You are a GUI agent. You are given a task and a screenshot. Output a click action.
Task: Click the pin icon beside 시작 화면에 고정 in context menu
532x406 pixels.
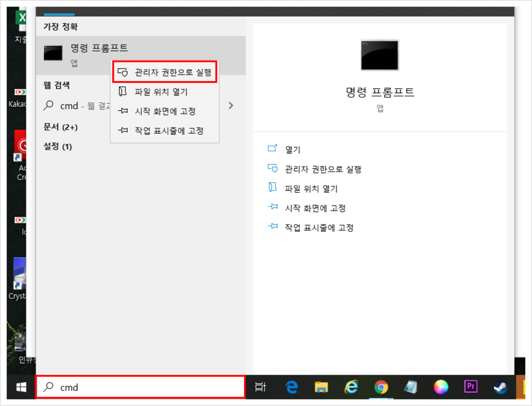[122, 111]
